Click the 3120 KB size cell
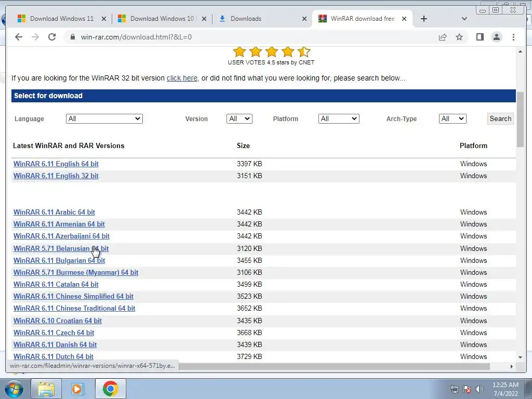This screenshot has height=399, width=532. click(249, 248)
